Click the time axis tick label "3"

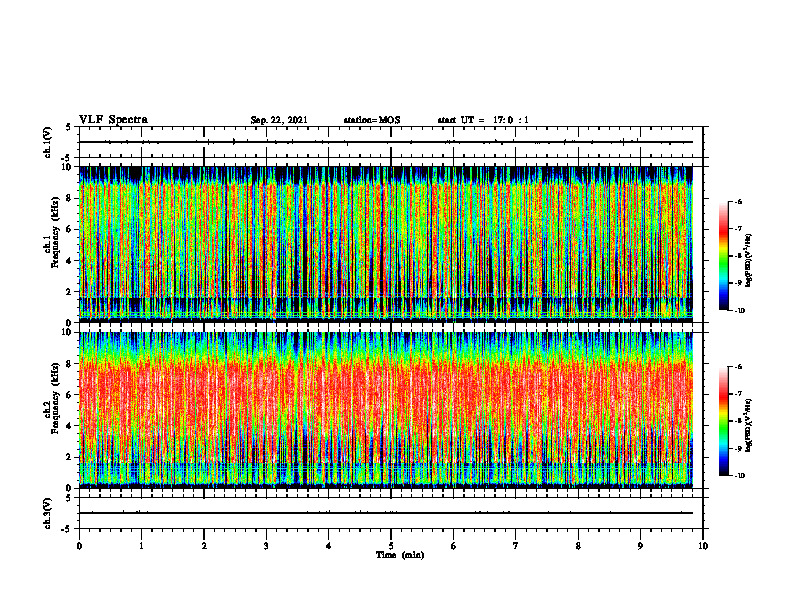pyautogui.click(x=266, y=546)
